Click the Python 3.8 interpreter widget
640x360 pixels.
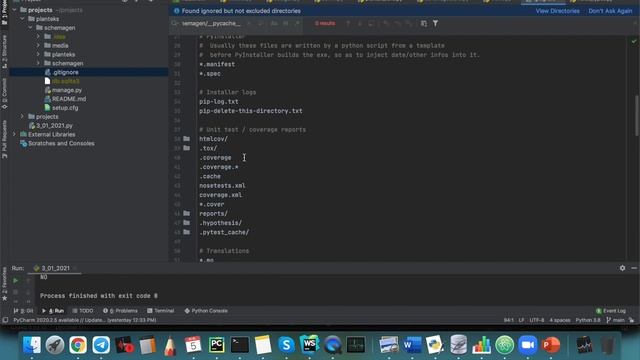588,320
